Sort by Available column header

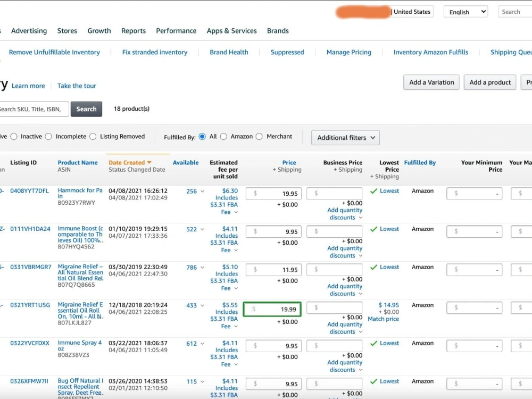(x=186, y=162)
